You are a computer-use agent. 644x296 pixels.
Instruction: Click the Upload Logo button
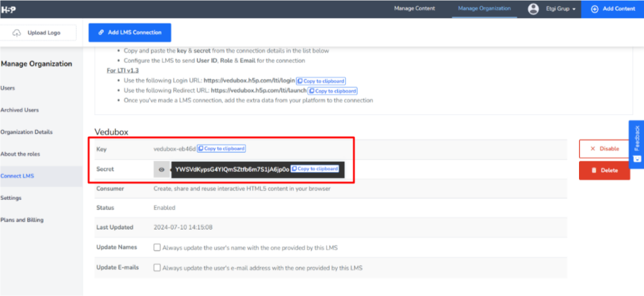coord(38,33)
